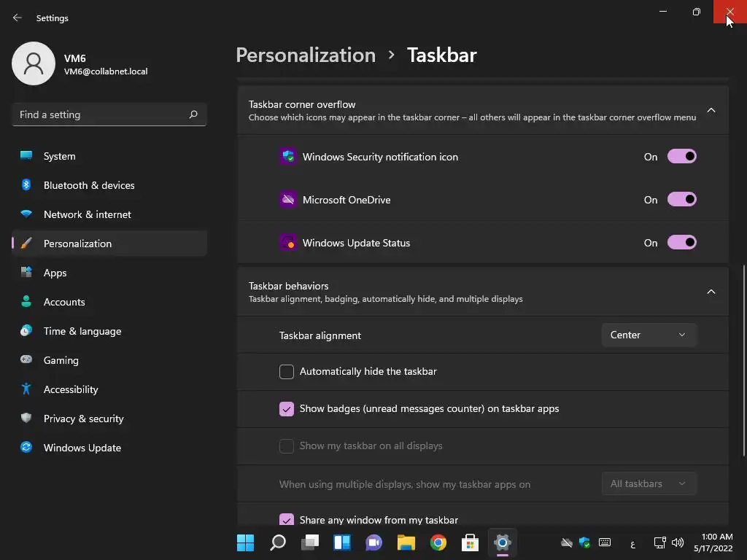The width and height of the screenshot is (747, 560).
Task: Check Automatically hide the taskbar
Action: tap(286, 371)
